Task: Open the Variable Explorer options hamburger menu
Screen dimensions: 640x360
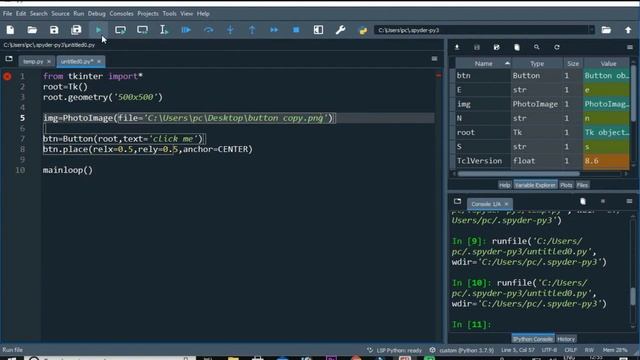Action: tap(630, 47)
